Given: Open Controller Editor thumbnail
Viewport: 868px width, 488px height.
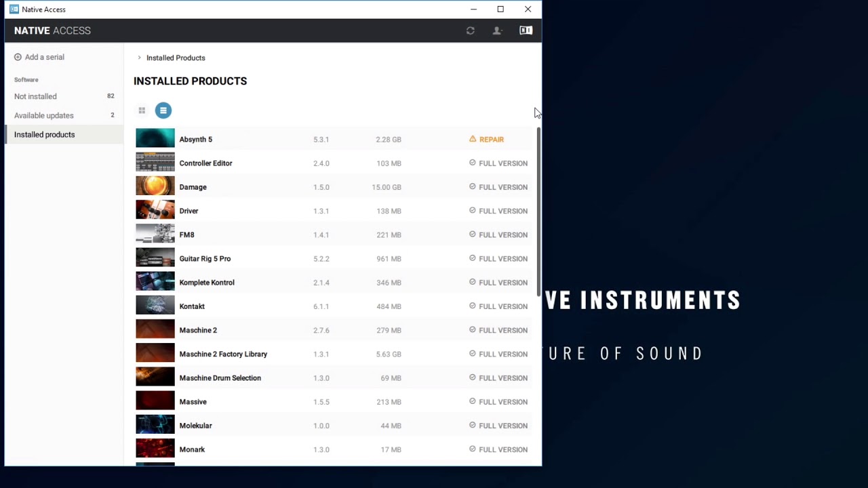Looking at the screenshot, I should (155, 163).
